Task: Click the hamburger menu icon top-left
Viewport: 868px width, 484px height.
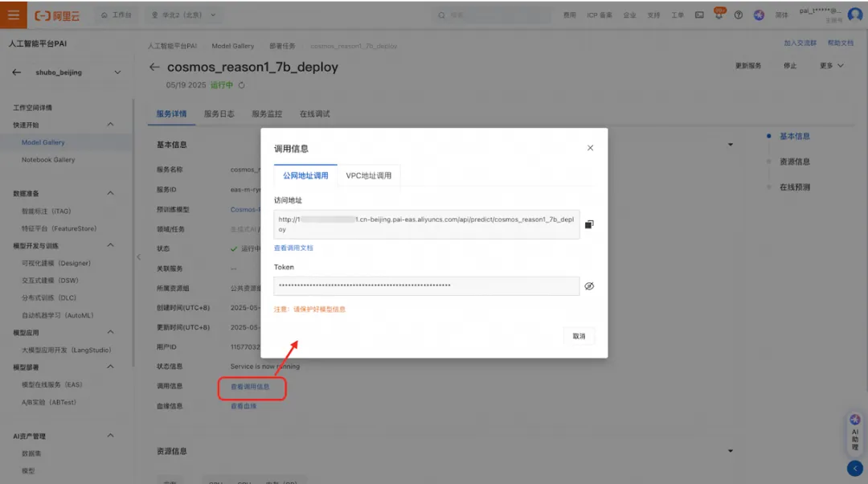Action: (13, 14)
